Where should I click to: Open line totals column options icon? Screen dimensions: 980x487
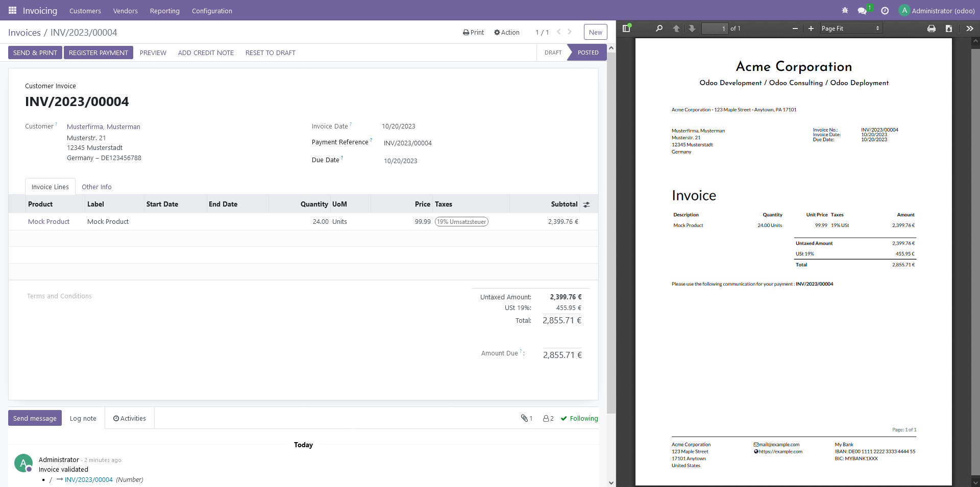point(586,204)
